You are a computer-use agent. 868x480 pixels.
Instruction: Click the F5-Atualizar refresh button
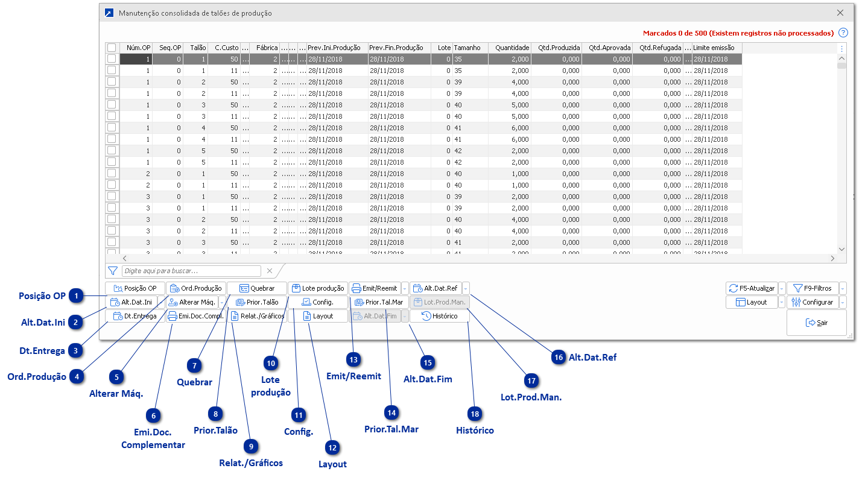click(752, 288)
